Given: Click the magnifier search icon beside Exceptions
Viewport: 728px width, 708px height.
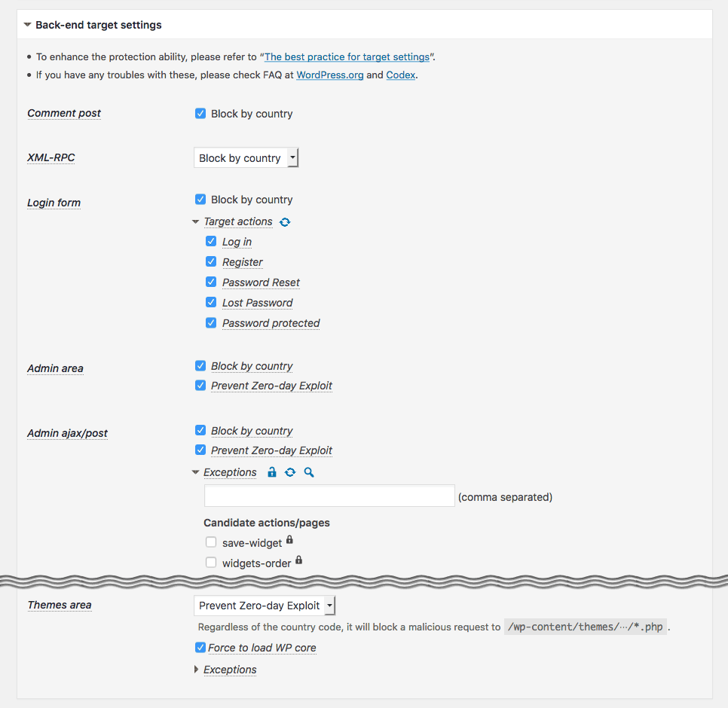Looking at the screenshot, I should pyautogui.click(x=309, y=472).
